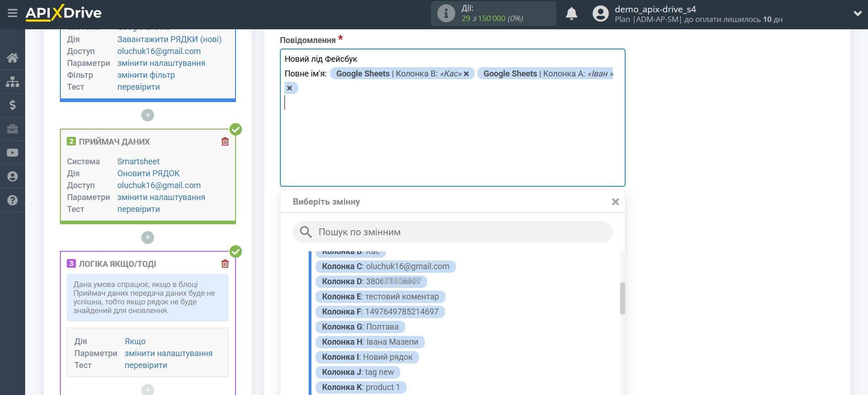868x395 pixels.
Task: Add a step after Приймач даних block
Action: [x=148, y=238]
